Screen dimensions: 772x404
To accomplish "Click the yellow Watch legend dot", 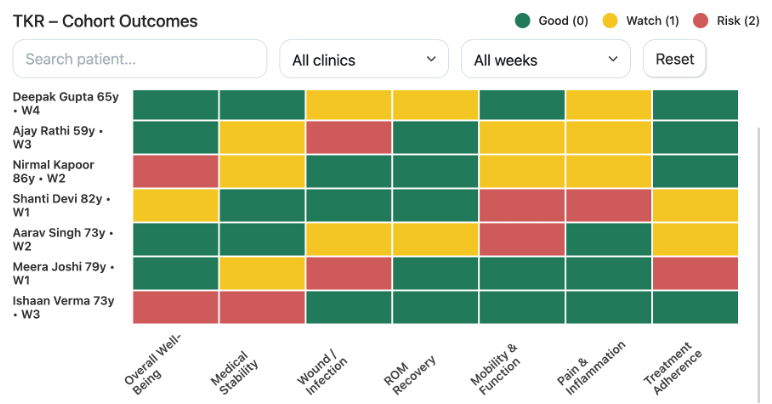I will (608, 21).
